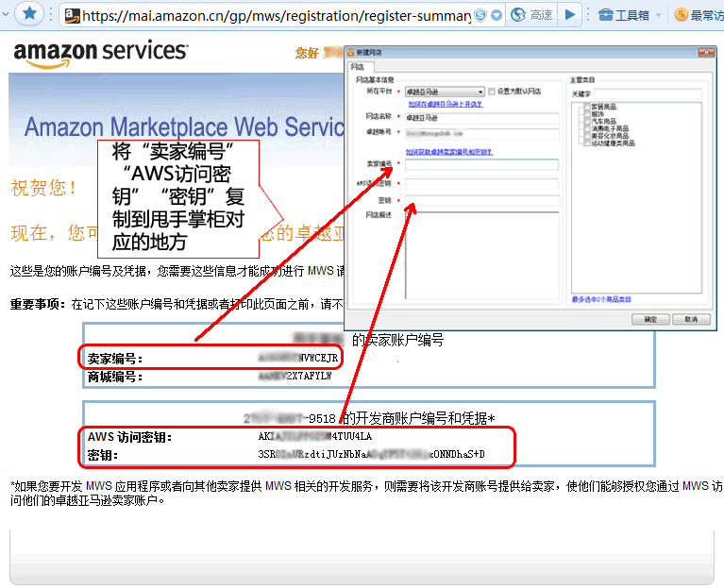Click the AWS 访问密钥 label on the page
Image resolution: width=724 pixels, height=588 pixels.
[x=129, y=437]
